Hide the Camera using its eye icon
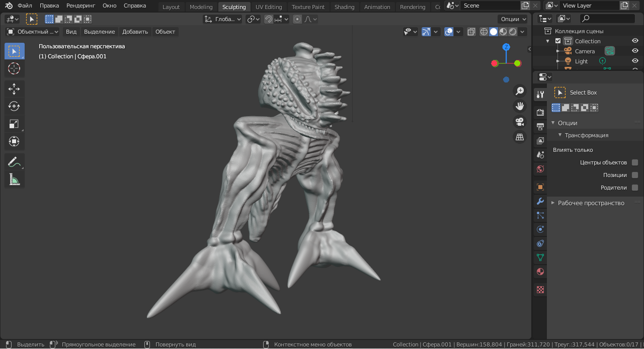644x349 pixels. click(635, 51)
